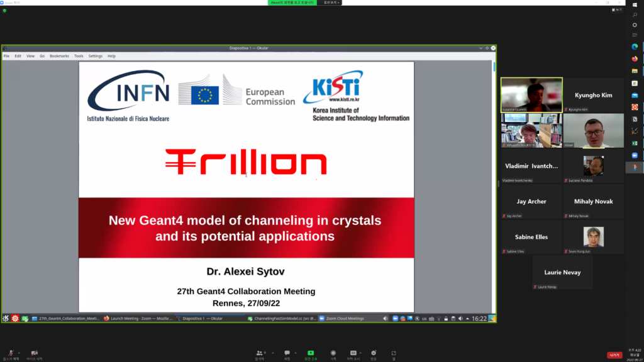This screenshot has width=644, height=362.
Task: Expand closed caption options arrow
Action: click(x=360, y=353)
